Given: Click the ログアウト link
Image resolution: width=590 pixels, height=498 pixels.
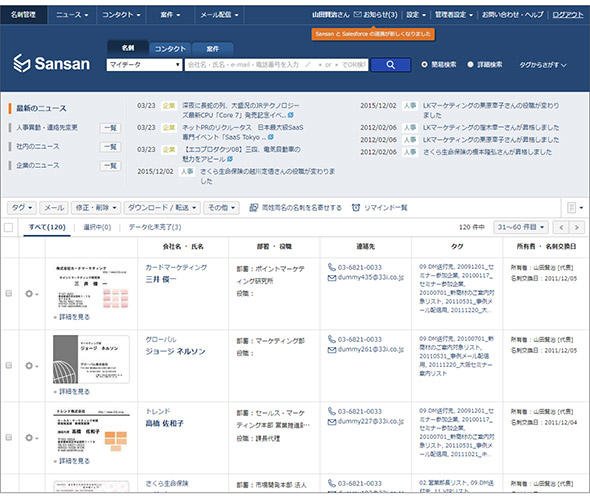Looking at the screenshot, I should 567,15.
